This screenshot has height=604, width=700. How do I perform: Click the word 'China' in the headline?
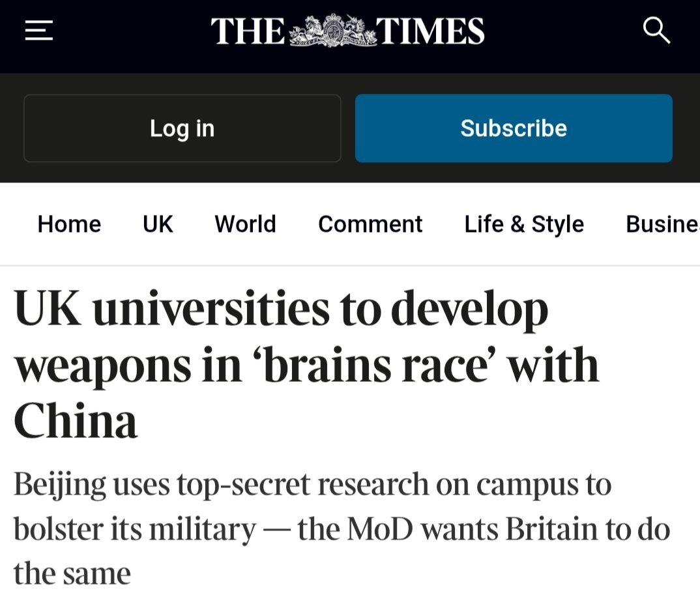click(76, 420)
